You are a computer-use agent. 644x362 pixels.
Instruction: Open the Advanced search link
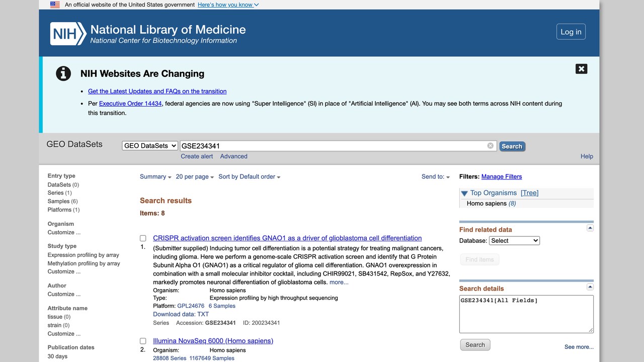[x=234, y=156]
